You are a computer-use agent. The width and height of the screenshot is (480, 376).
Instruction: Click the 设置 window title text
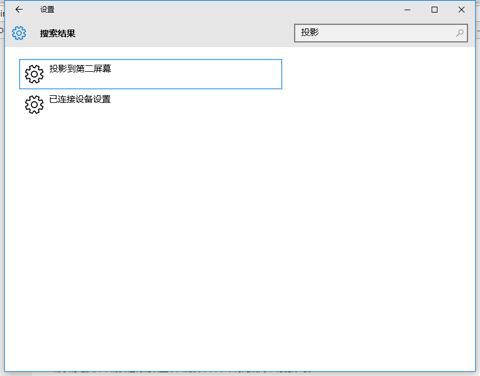coord(47,10)
